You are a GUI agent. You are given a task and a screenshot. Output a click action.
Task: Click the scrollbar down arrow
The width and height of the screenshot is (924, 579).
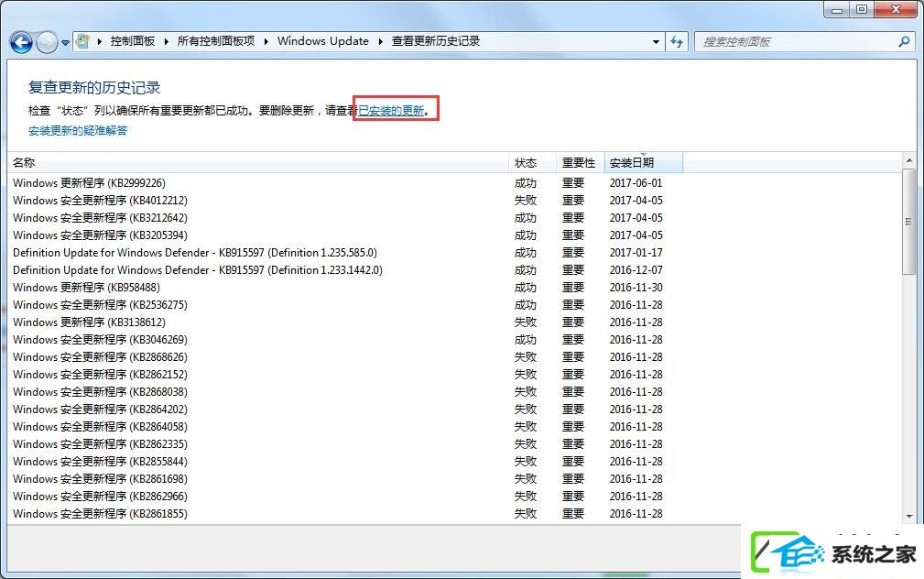[x=909, y=517]
